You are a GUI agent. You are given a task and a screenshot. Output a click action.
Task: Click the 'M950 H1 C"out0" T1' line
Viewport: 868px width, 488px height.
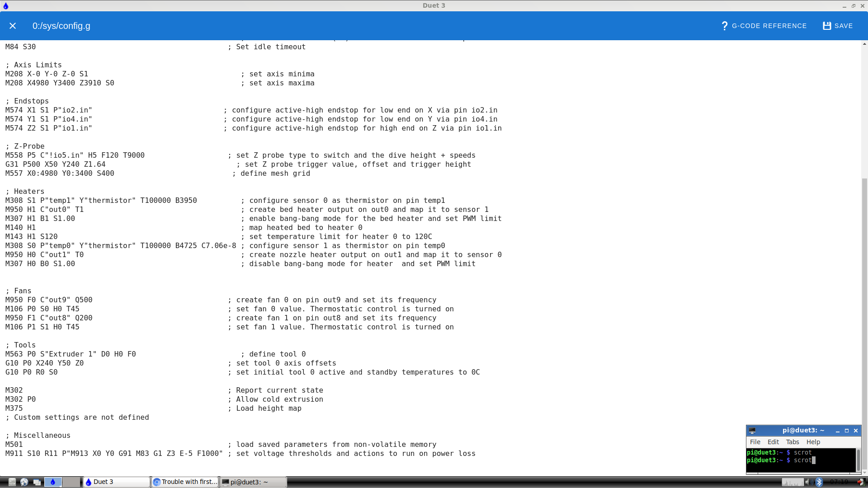point(44,210)
